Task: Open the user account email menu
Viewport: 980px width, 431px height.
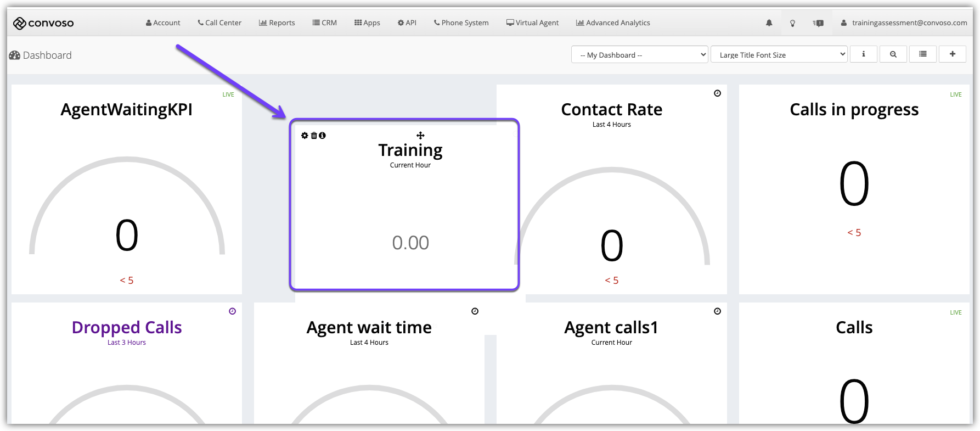Action: [x=904, y=23]
